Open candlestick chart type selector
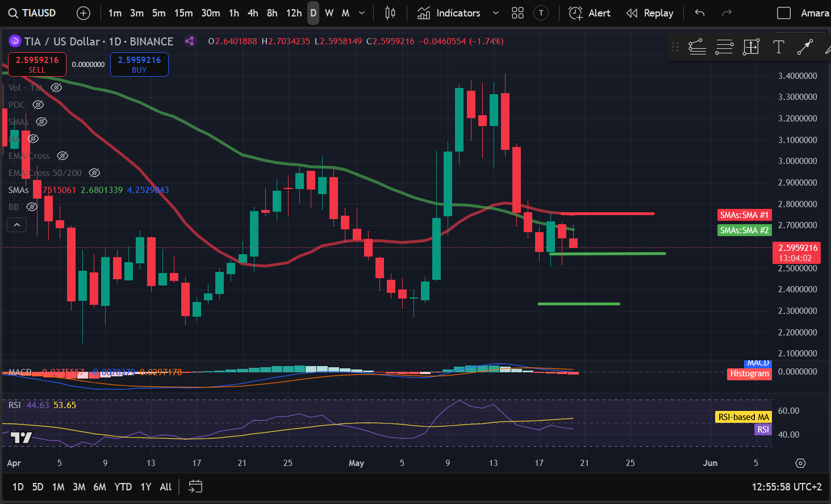 [x=390, y=13]
